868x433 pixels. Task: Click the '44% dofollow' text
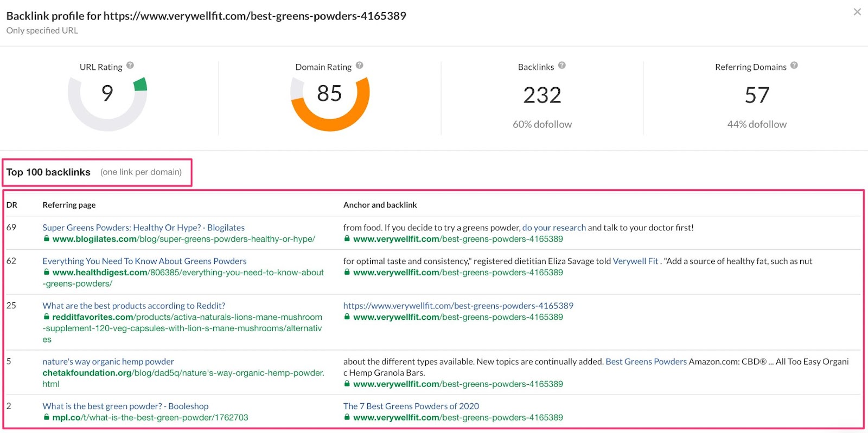tap(757, 125)
